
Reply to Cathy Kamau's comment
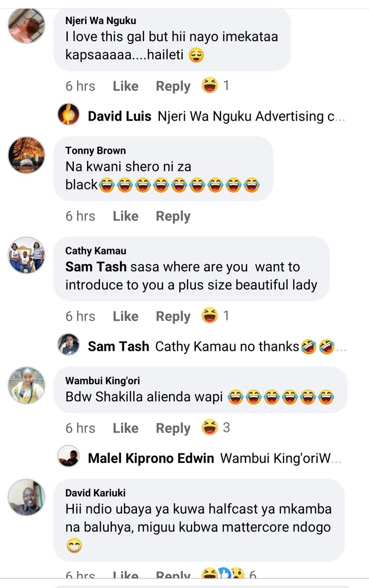tap(173, 317)
